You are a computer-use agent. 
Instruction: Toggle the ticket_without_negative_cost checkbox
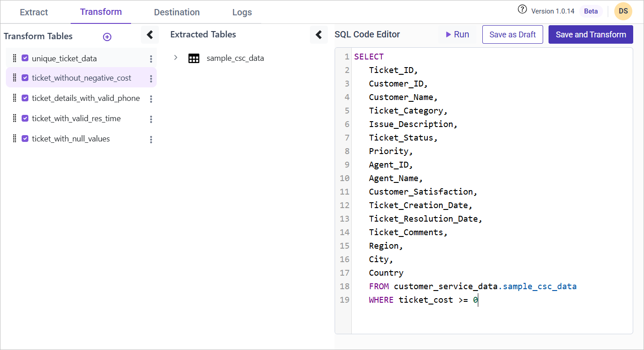click(x=25, y=78)
